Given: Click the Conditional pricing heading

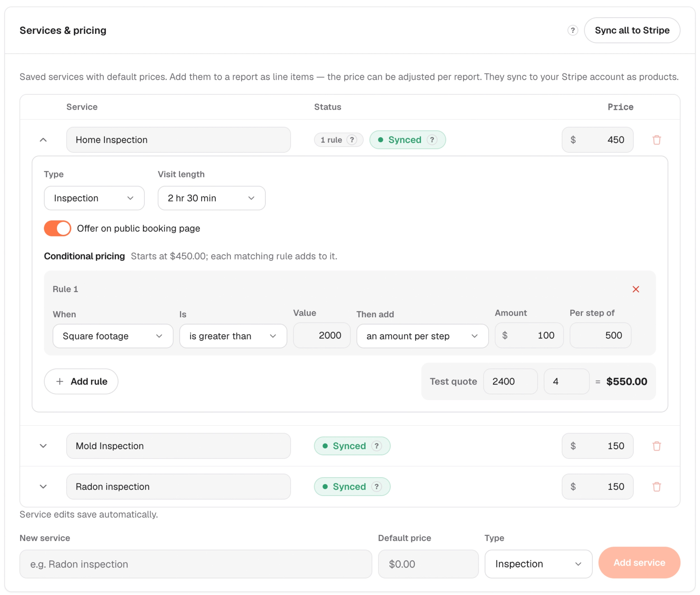Looking at the screenshot, I should (x=84, y=256).
